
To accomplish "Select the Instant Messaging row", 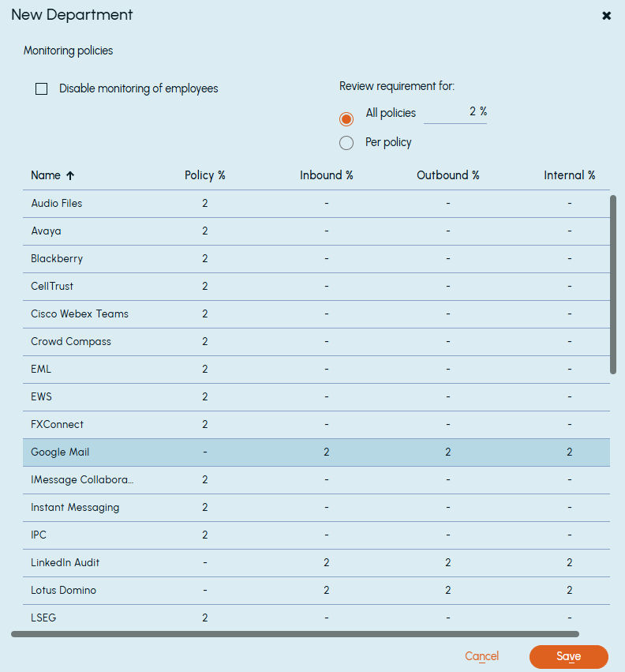I will [x=316, y=508].
